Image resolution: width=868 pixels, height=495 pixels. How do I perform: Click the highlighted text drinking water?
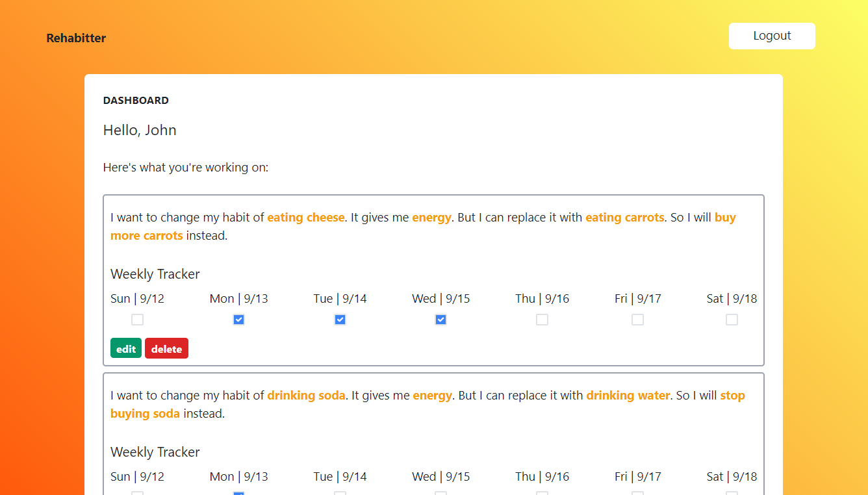tap(628, 395)
